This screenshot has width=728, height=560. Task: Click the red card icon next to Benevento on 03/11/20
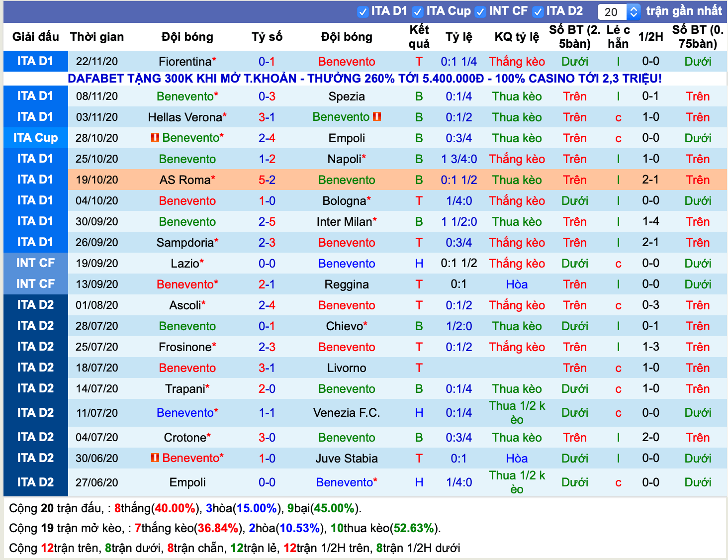(x=377, y=116)
